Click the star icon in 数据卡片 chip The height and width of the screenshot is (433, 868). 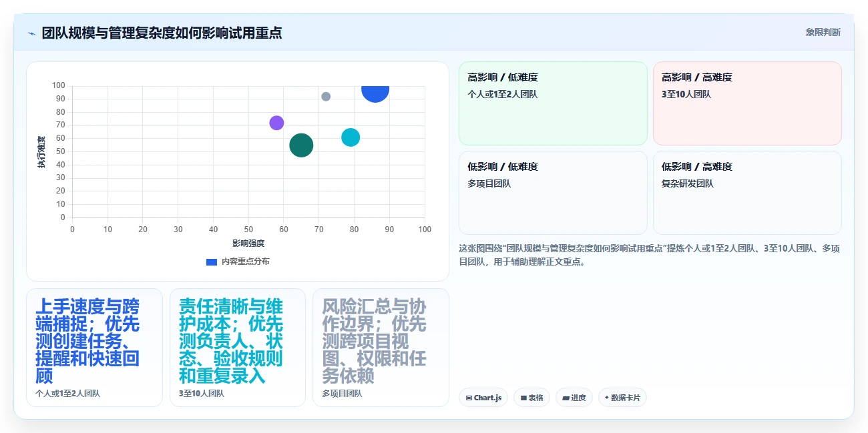pos(607,398)
